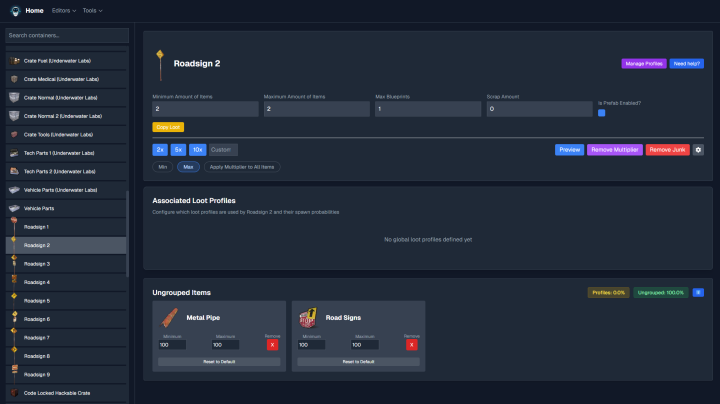Apply the 10x multiplier
This screenshot has height=404, width=720.
click(197, 150)
